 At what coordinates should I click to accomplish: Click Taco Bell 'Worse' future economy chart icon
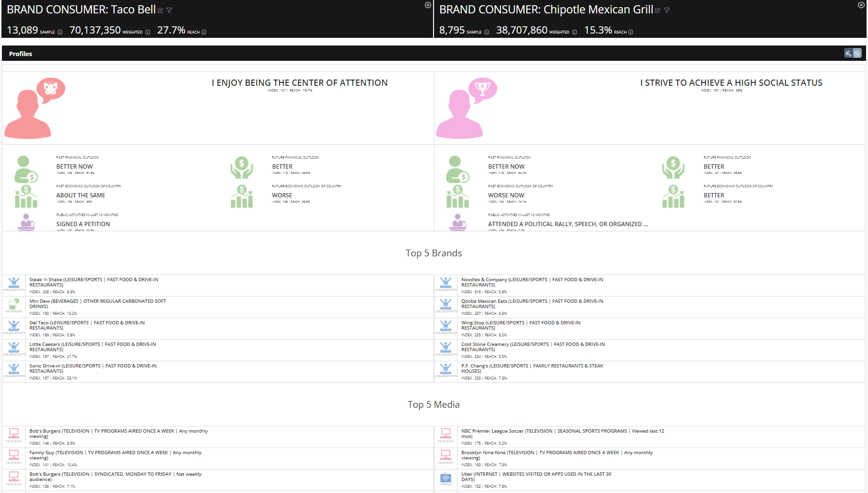[242, 196]
